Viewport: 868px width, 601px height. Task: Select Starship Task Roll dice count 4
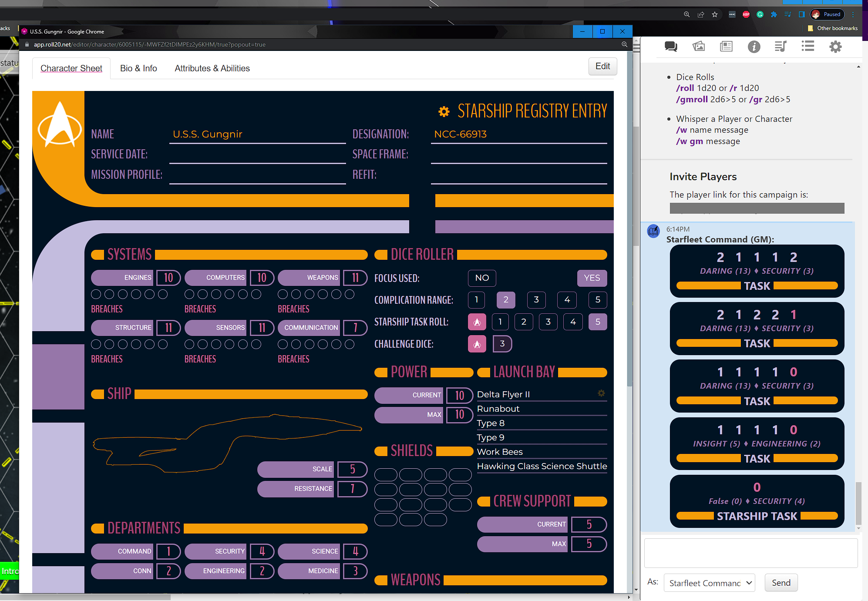click(573, 322)
